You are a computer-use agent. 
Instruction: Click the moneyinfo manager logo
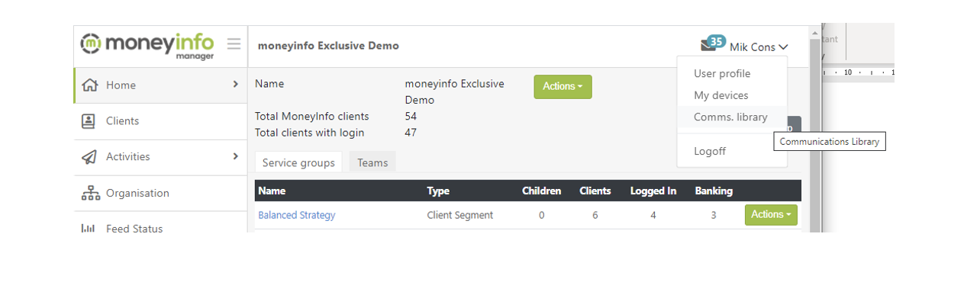147,46
